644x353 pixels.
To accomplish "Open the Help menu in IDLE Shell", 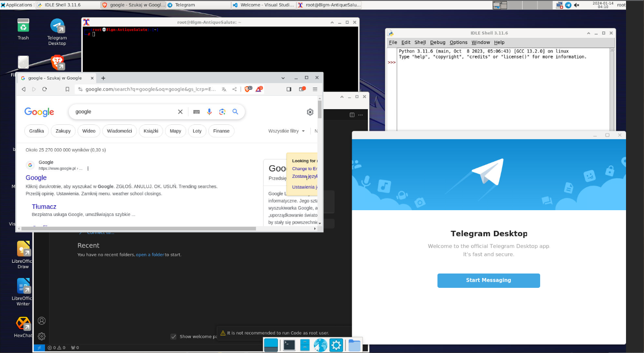I will click(x=499, y=42).
